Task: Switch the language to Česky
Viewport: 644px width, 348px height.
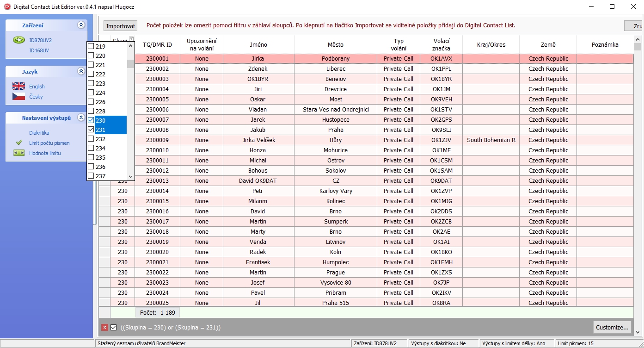Action: pyautogui.click(x=36, y=97)
